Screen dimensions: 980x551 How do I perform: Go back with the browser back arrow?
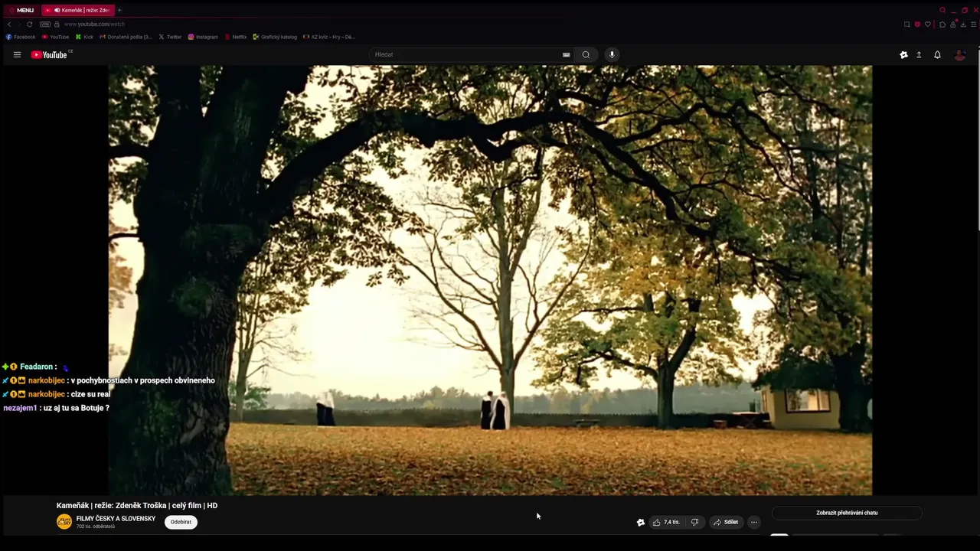[9, 24]
